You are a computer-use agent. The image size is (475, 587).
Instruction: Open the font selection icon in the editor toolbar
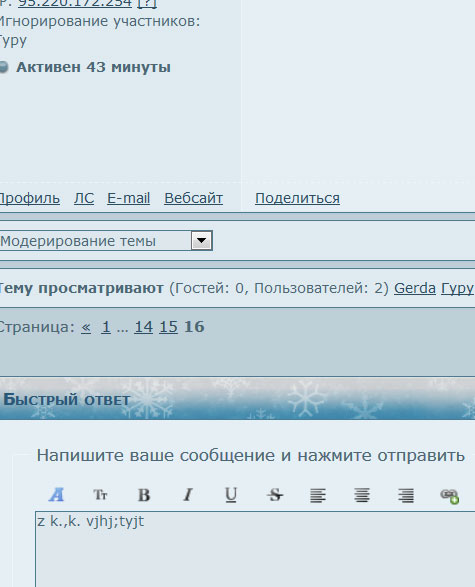tap(57, 495)
